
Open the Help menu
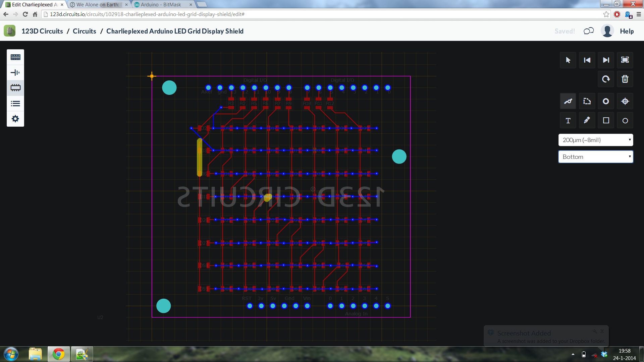pyautogui.click(x=627, y=31)
